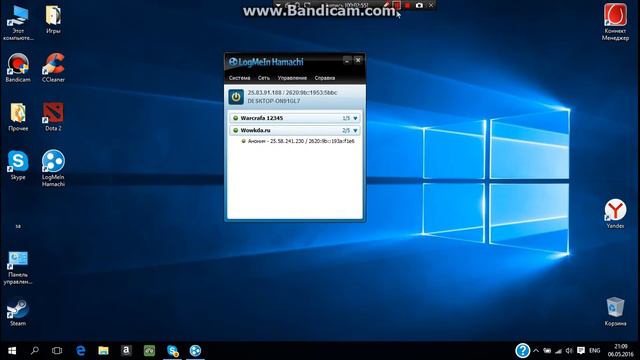Open the Этот компьютер desktop icon
This screenshot has height=360, width=640.
(x=18, y=23)
